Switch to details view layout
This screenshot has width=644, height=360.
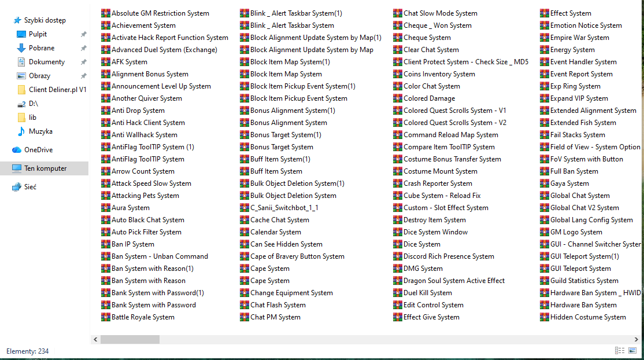coord(620,351)
